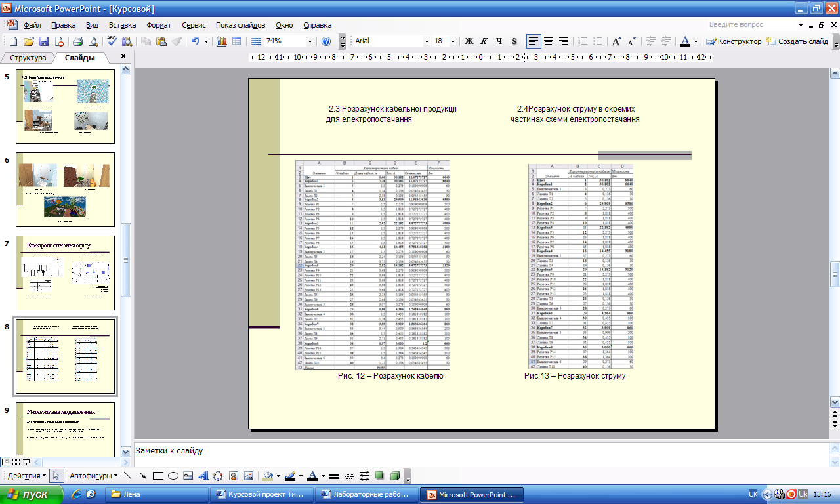Insert WordArt from drawing toolbar
840x504 pixels.
(x=203, y=476)
